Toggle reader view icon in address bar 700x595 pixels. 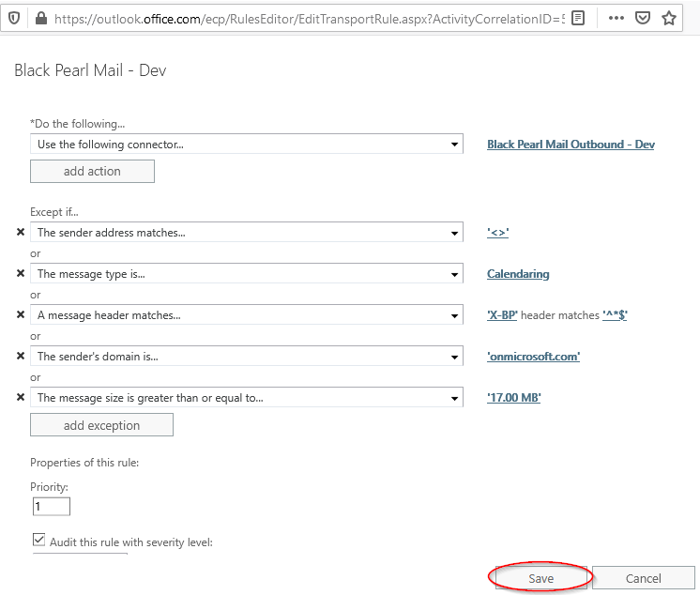(x=579, y=18)
